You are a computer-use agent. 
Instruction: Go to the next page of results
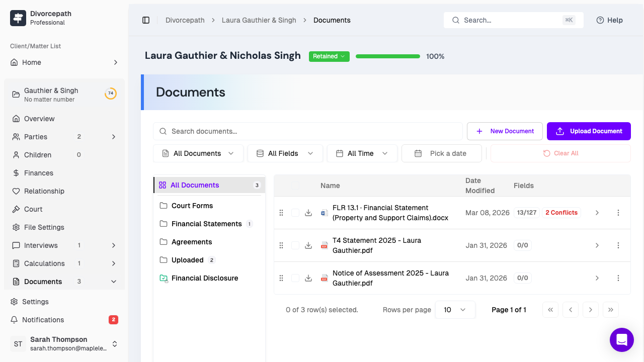(x=591, y=310)
